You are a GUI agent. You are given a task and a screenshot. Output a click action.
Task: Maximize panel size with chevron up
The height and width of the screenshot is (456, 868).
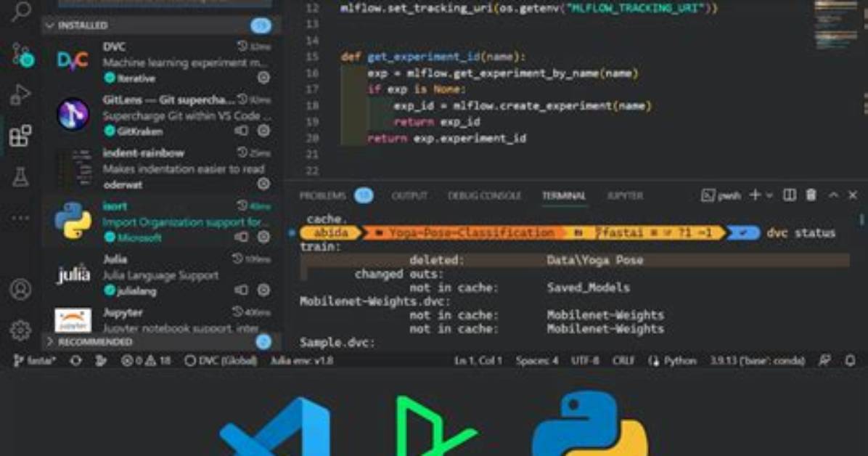[x=833, y=195]
